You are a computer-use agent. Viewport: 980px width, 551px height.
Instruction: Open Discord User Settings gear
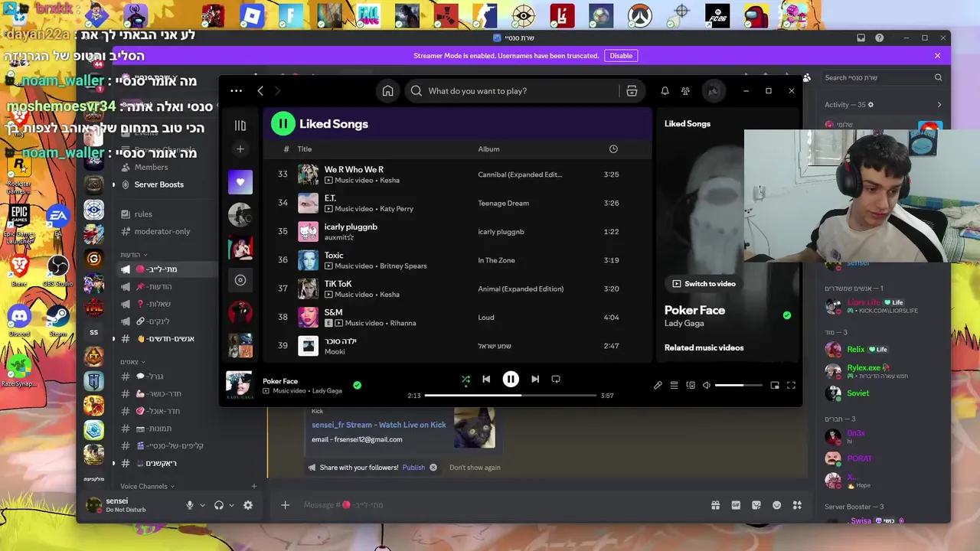(248, 505)
